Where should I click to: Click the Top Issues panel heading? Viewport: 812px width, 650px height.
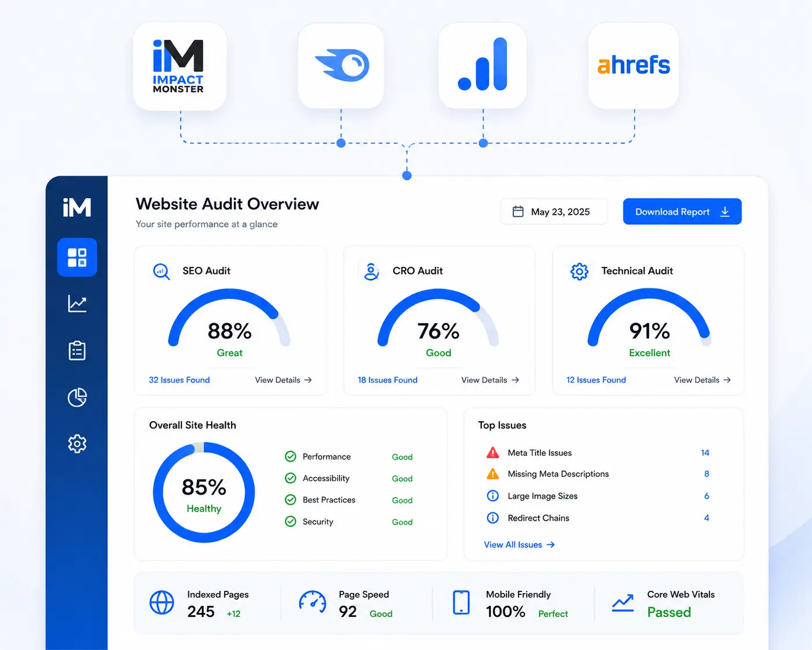click(502, 425)
